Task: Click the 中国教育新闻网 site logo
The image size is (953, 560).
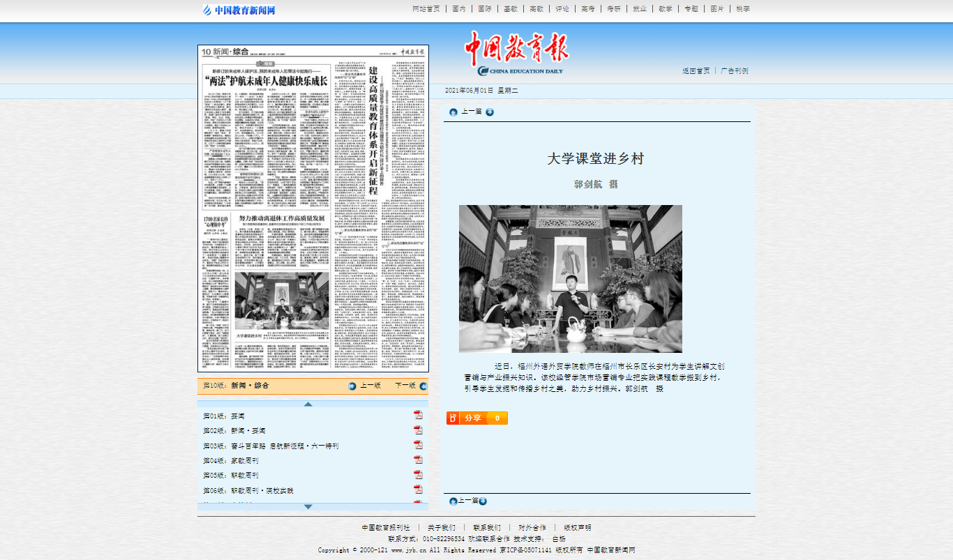Action: point(239,10)
